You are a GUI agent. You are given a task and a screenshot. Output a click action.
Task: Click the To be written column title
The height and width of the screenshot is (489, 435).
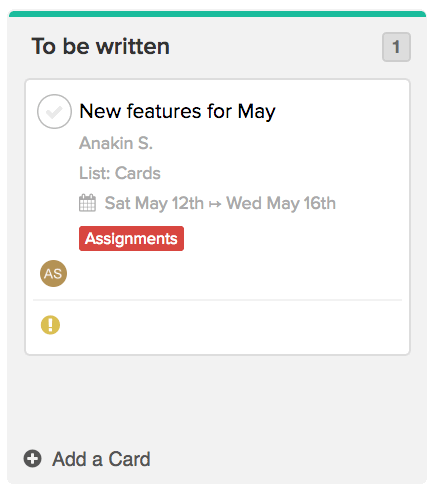(101, 46)
